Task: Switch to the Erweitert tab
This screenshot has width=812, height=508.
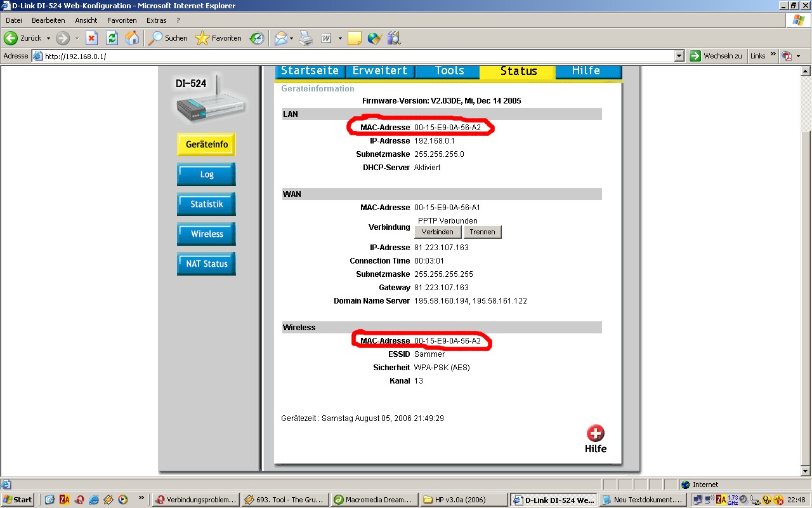Action: tap(379, 71)
